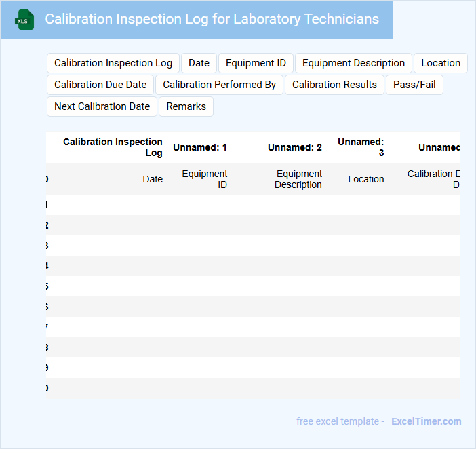
Task: Click the page title heading text
Action: pos(212,19)
